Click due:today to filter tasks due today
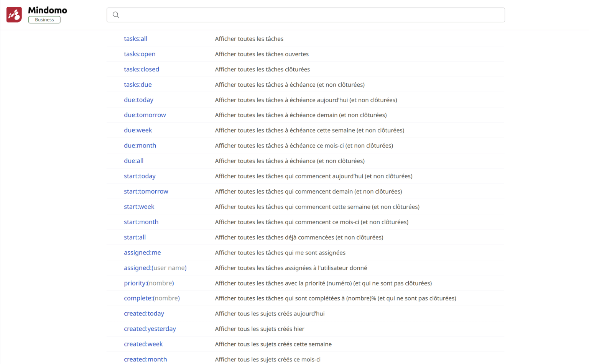589x364 pixels. click(x=138, y=100)
